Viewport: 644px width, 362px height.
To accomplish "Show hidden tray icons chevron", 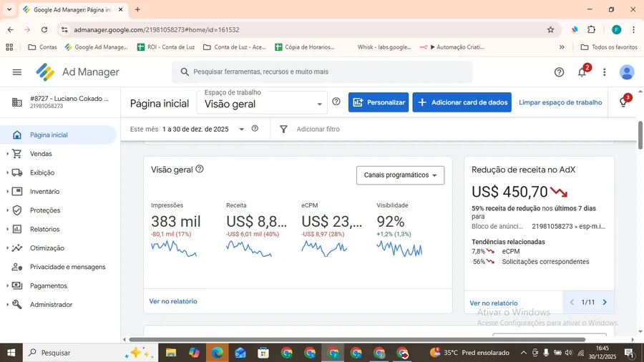I will coord(523,353).
